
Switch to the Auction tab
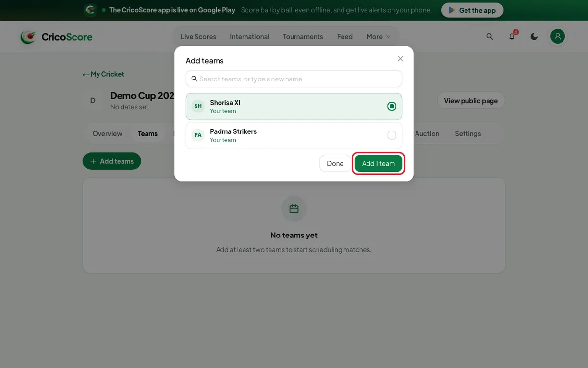(x=427, y=133)
